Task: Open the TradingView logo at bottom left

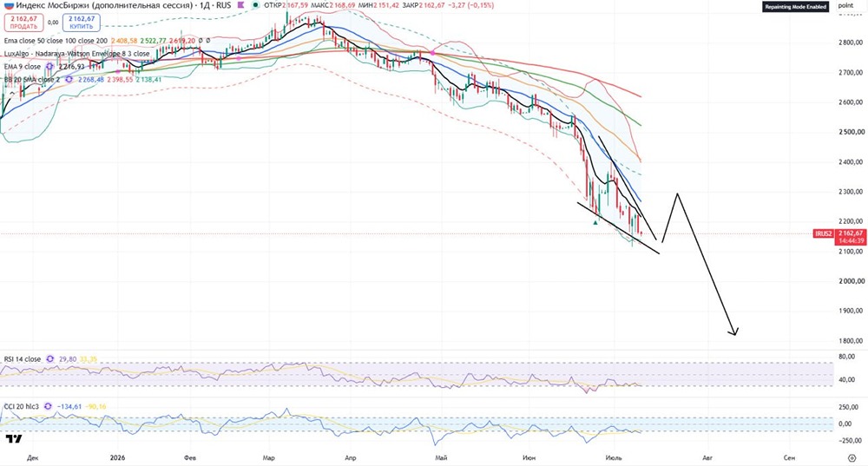Action: [x=14, y=439]
